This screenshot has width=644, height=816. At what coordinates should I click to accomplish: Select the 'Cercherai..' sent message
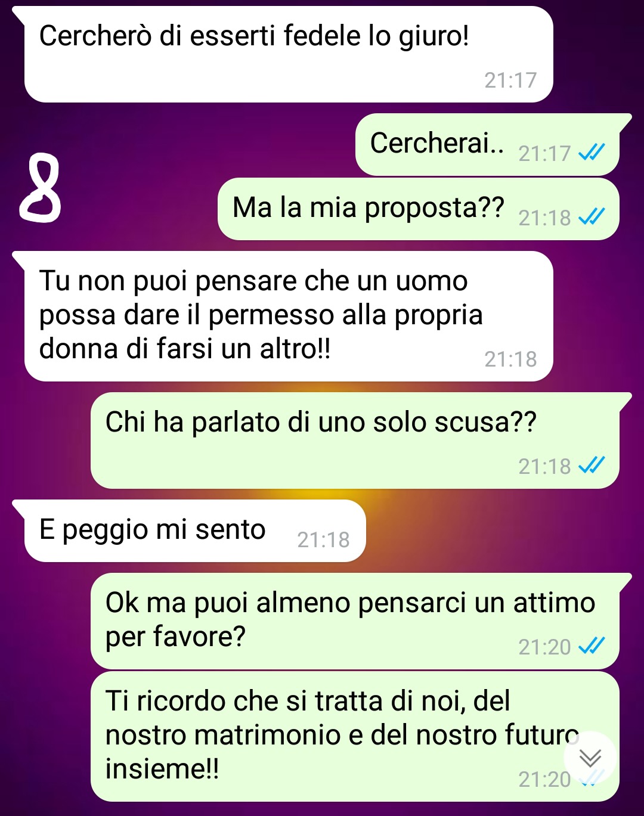click(x=488, y=145)
